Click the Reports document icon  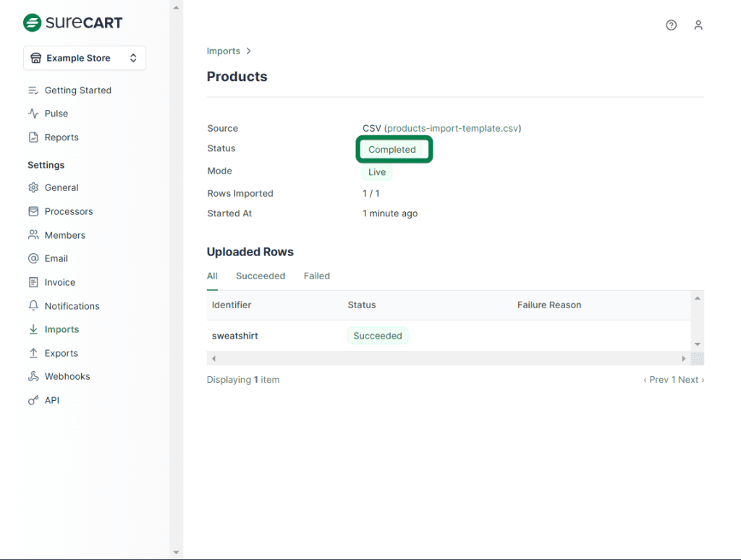[33, 137]
